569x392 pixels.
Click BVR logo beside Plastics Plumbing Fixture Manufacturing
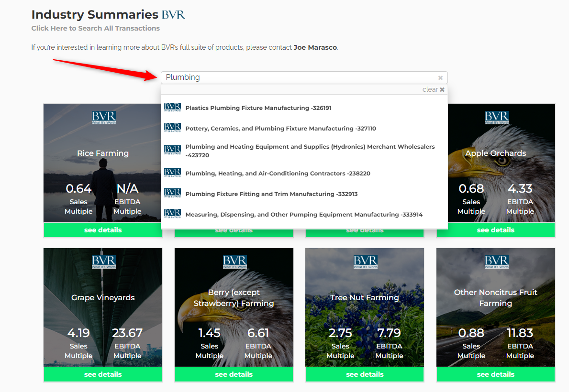click(x=172, y=108)
